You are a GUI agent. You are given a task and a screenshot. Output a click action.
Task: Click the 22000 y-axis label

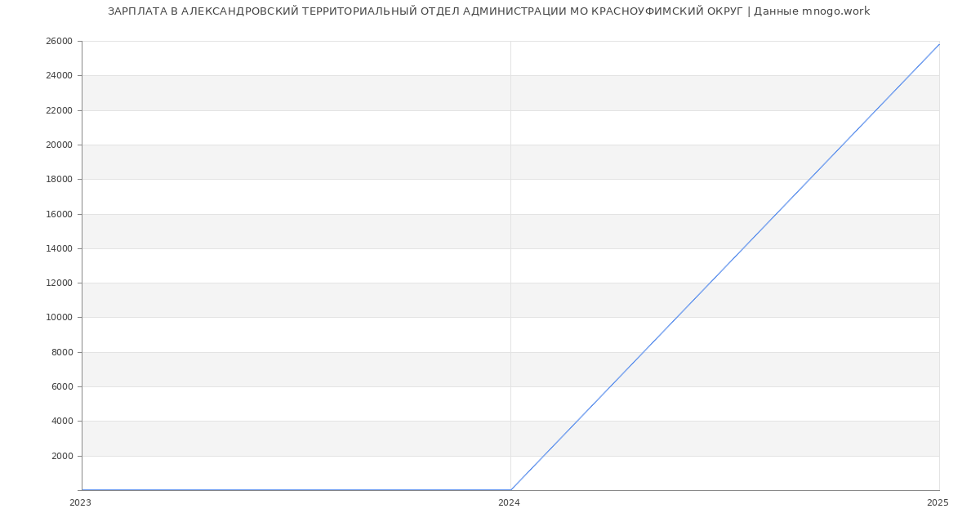(59, 110)
